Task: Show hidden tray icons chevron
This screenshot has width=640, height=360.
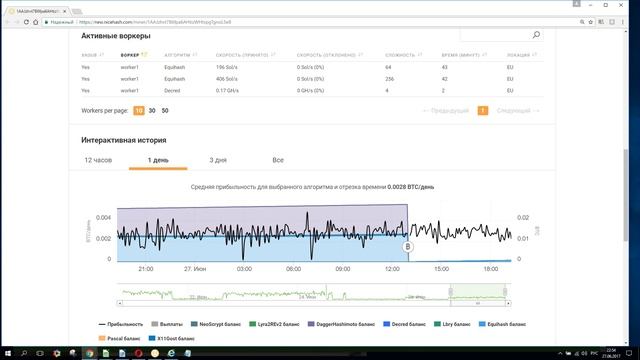Action: [560, 353]
